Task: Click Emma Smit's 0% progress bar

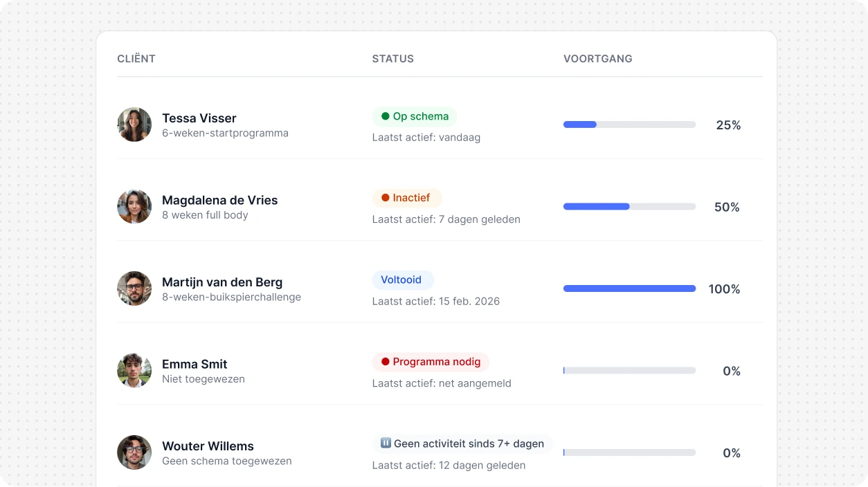Action: click(x=629, y=371)
